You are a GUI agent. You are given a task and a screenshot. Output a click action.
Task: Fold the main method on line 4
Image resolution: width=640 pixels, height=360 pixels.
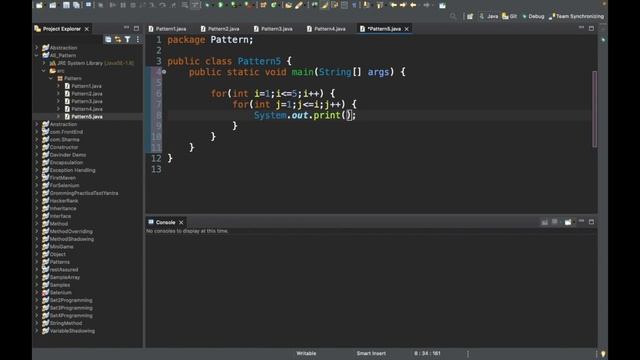[164, 71]
